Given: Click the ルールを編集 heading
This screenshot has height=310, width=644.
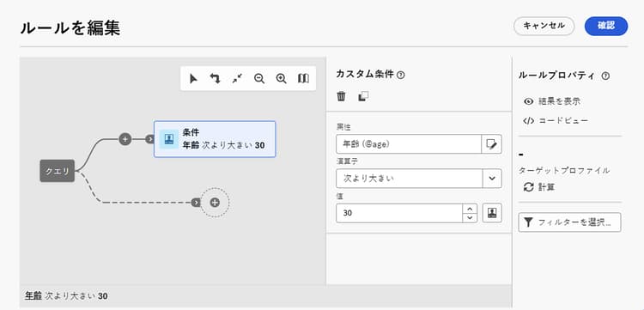Looking at the screenshot, I should [70, 28].
